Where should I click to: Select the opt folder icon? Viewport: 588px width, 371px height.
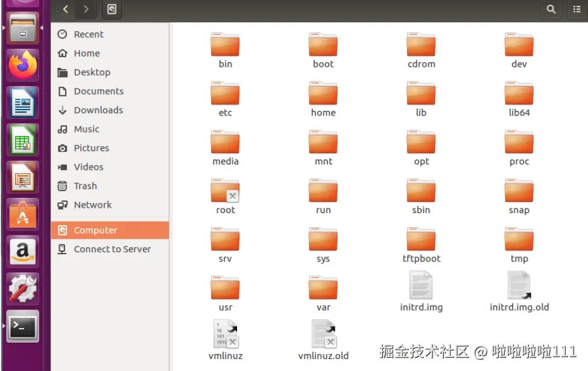point(421,142)
